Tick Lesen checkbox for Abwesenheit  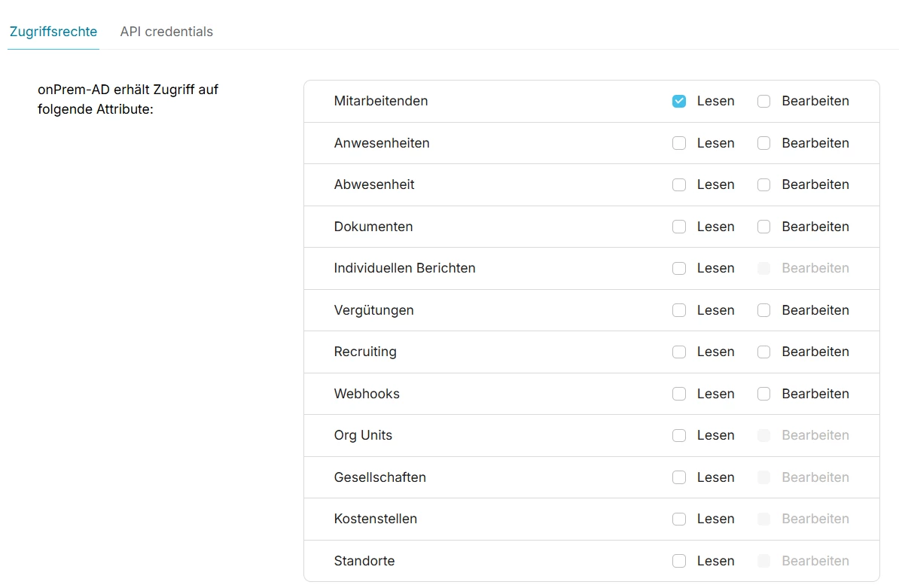(x=679, y=185)
